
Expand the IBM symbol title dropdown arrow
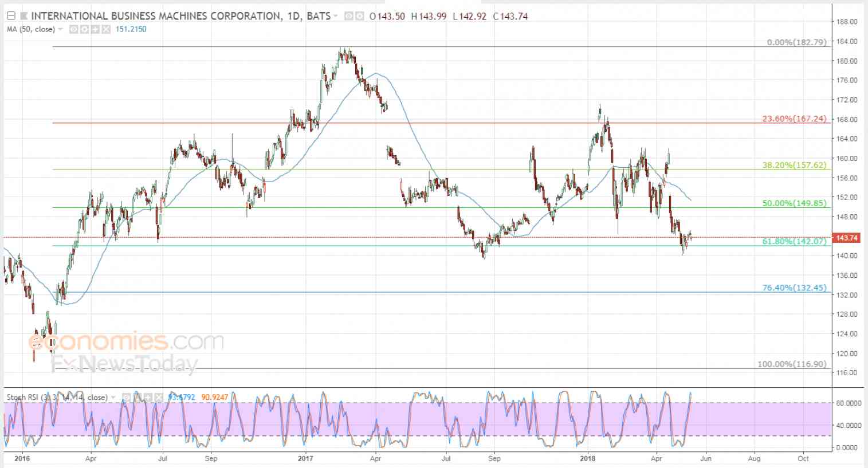tap(335, 16)
